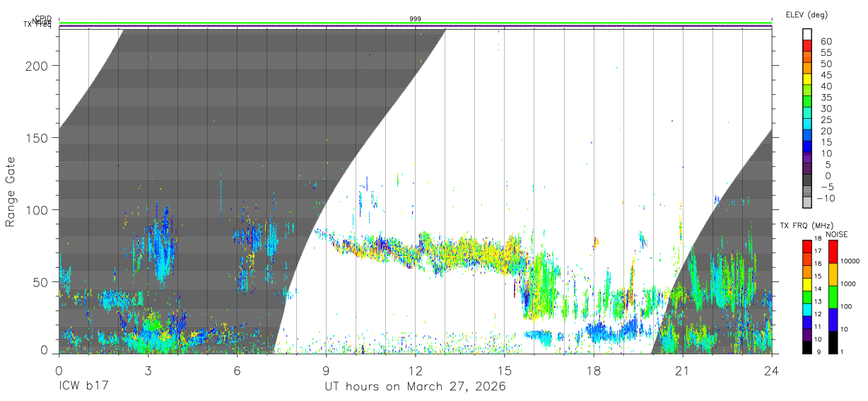Click the '6' tick on UT hours axis
This screenshot has height=401, width=868.
click(x=237, y=369)
